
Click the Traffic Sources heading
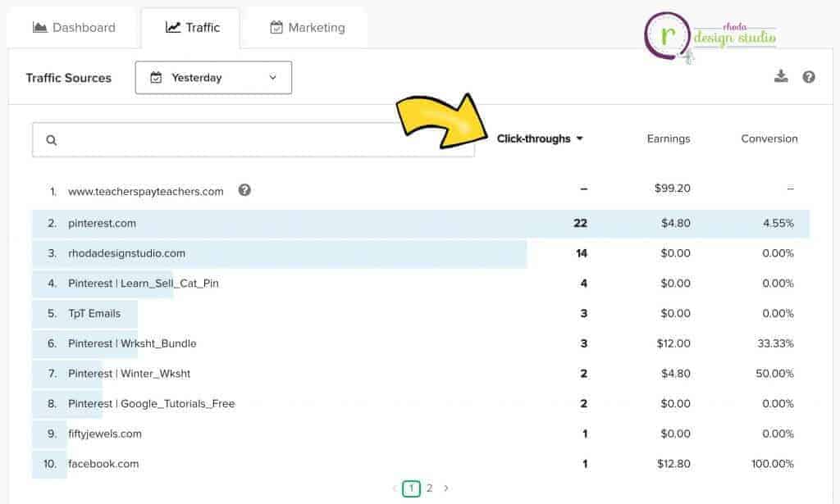point(69,78)
